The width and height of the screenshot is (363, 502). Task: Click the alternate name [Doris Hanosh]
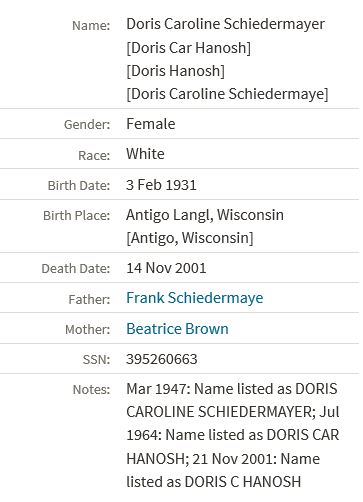(x=175, y=71)
